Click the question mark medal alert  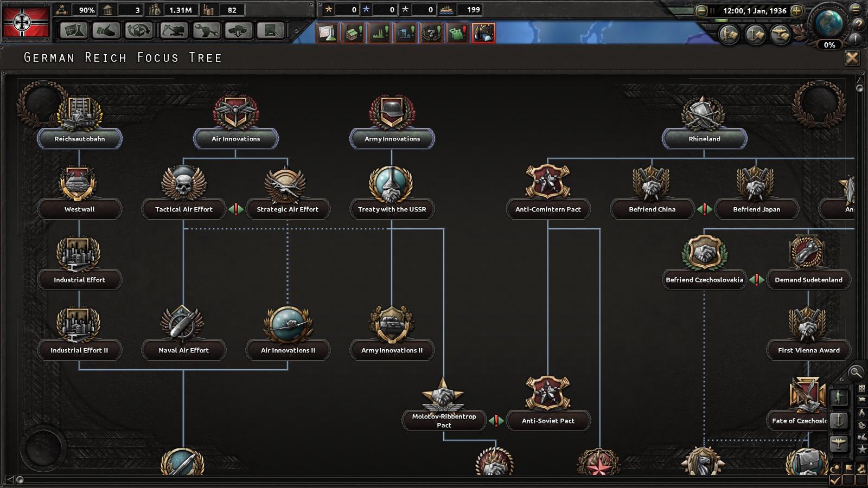[431, 33]
